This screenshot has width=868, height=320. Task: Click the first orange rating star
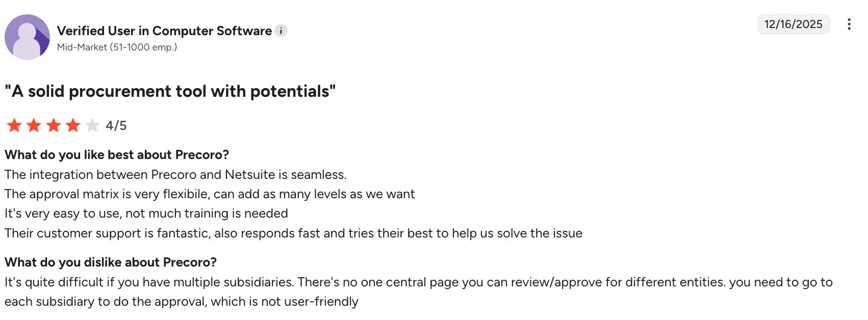(x=14, y=125)
